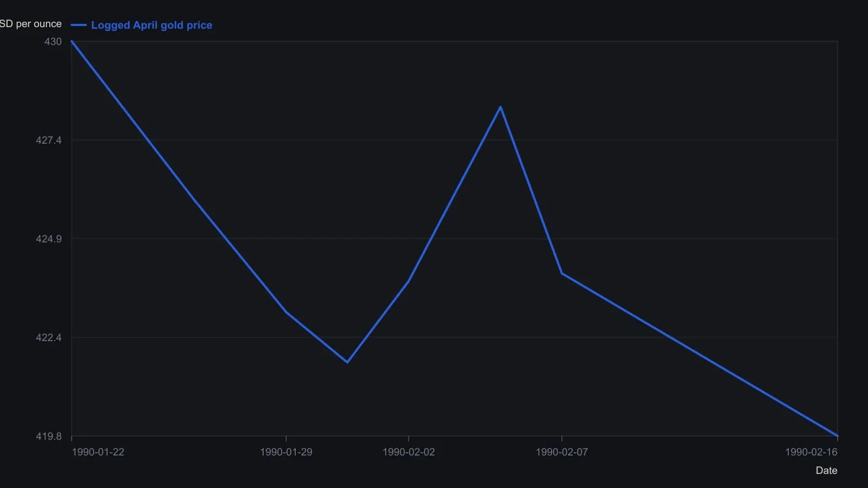Click the 'SD per ounce' axis title
The width and height of the screenshot is (868, 488).
tap(31, 24)
